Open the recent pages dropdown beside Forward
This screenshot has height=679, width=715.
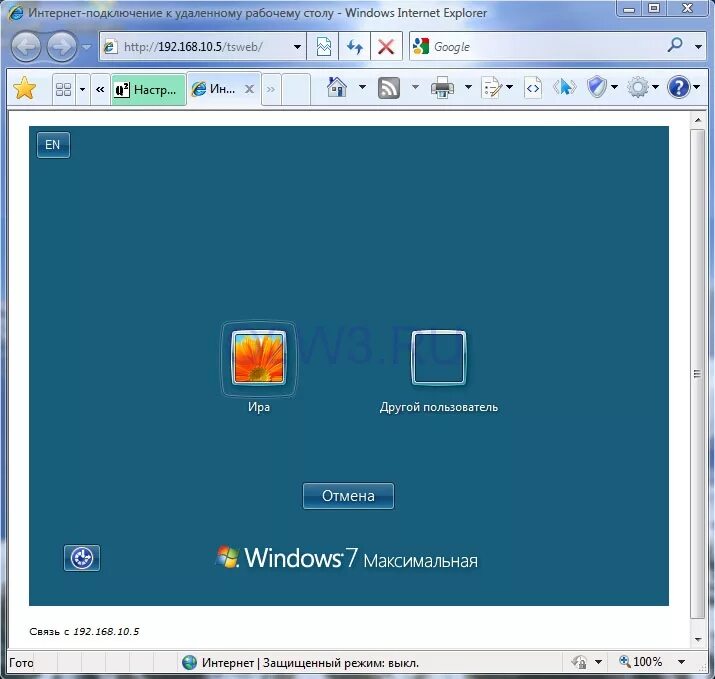click(x=86, y=47)
